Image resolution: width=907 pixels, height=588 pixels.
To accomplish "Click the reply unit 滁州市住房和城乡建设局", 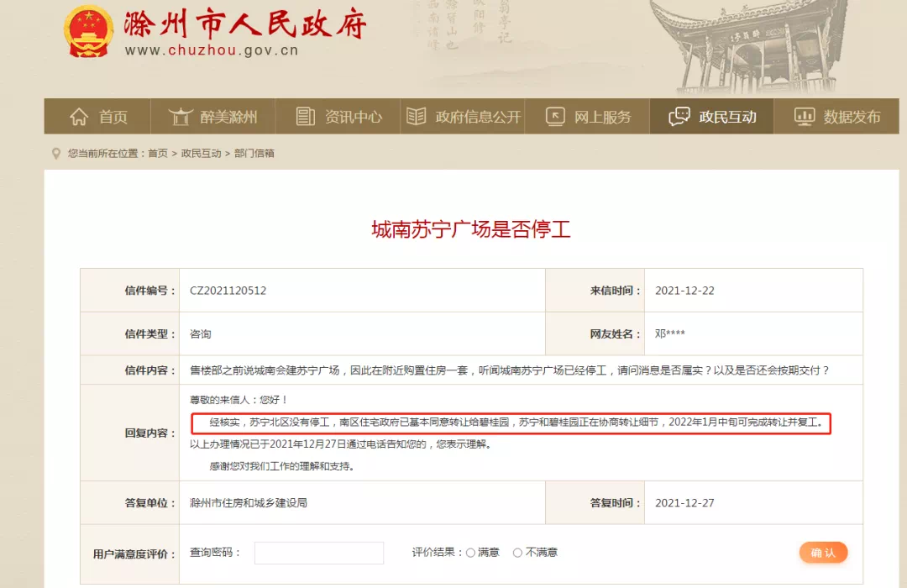I will point(248,503).
